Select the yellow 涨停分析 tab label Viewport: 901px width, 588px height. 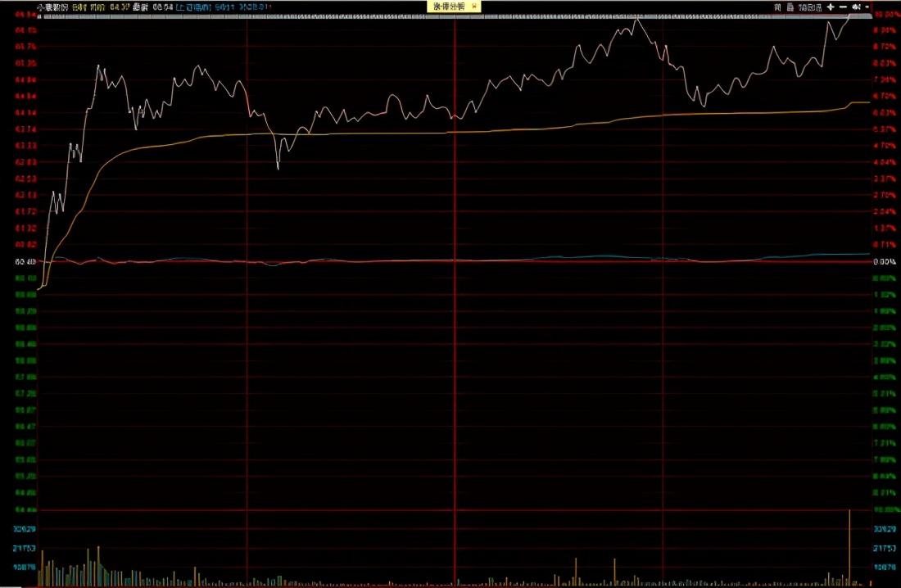point(448,6)
